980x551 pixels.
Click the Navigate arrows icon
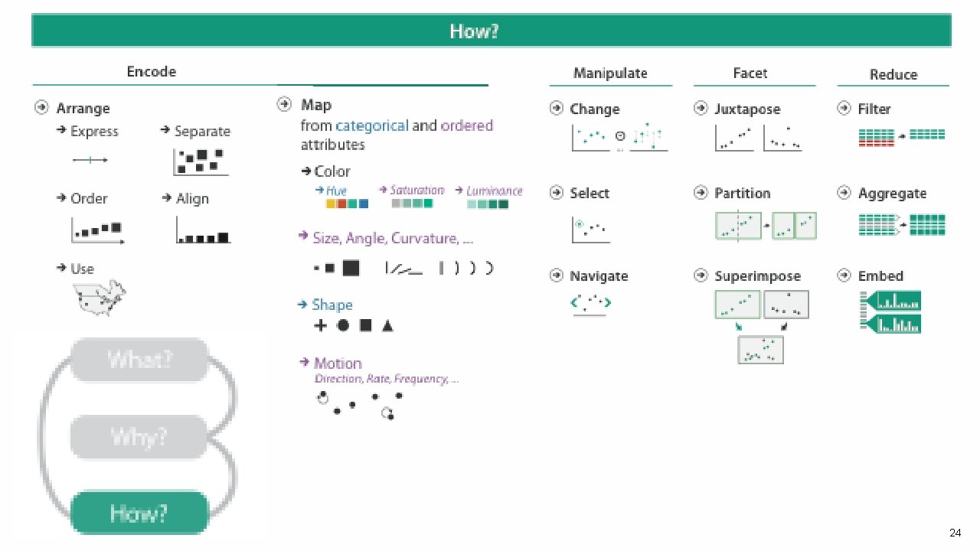591,305
